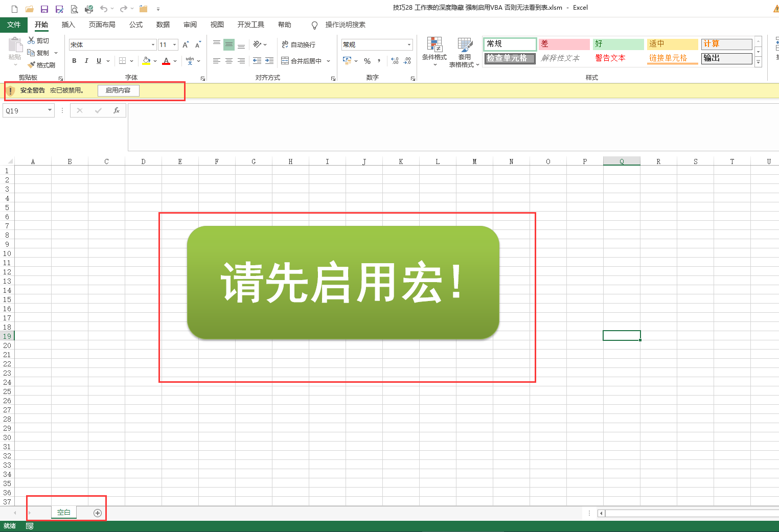Image resolution: width=779 pixels, height=532 pixels.
Task: Toggle 自动换行 wrap text
Action: tap(299, 44)
